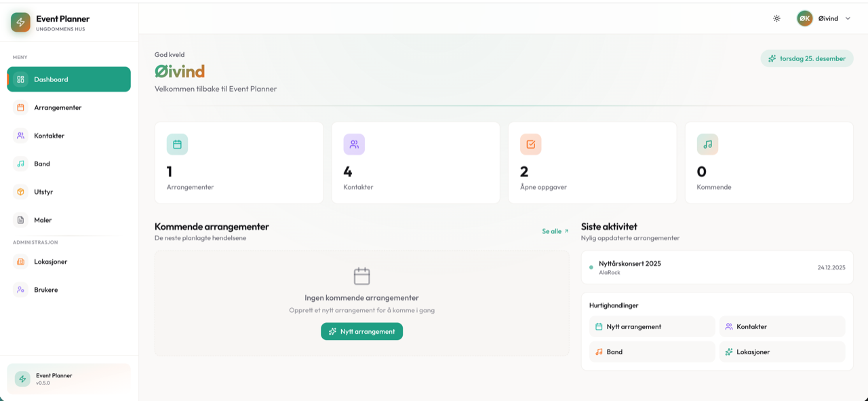Image resolution: width=868 pixels, height=401 pixels.
Task: Click the Åpne oppgaver checkbox icon card
Action: 530,145
